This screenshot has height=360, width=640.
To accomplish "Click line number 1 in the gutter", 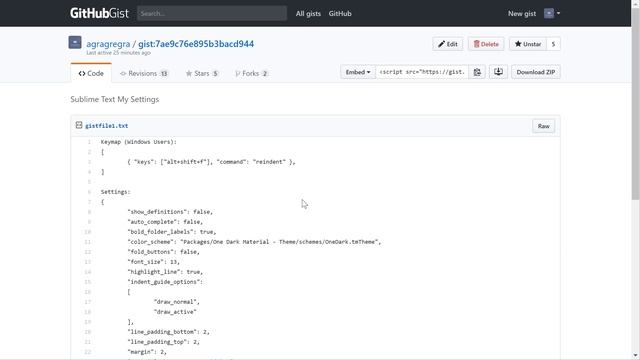I will coord(89,142).
